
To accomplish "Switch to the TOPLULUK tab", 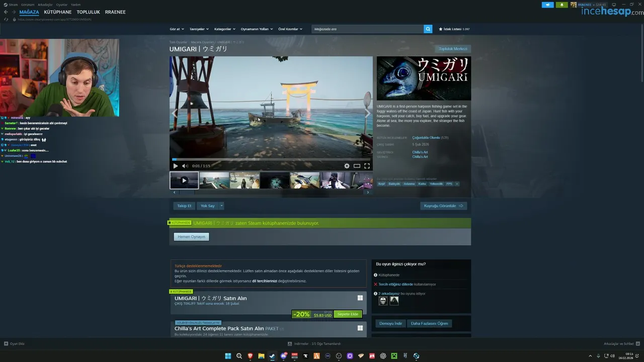I will (x=88, y=12).
